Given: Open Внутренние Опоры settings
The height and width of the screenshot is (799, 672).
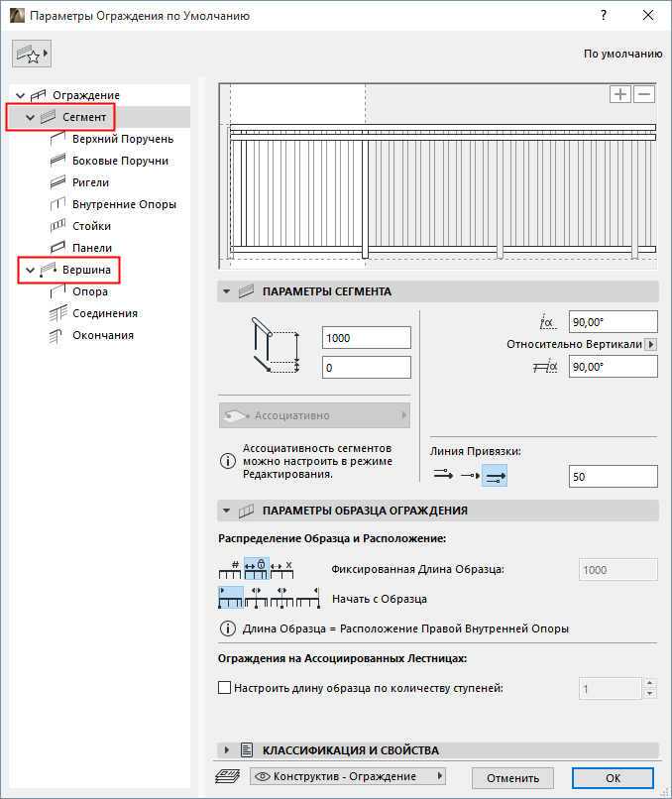Looking at the screenshot, I should click(124, 204).
